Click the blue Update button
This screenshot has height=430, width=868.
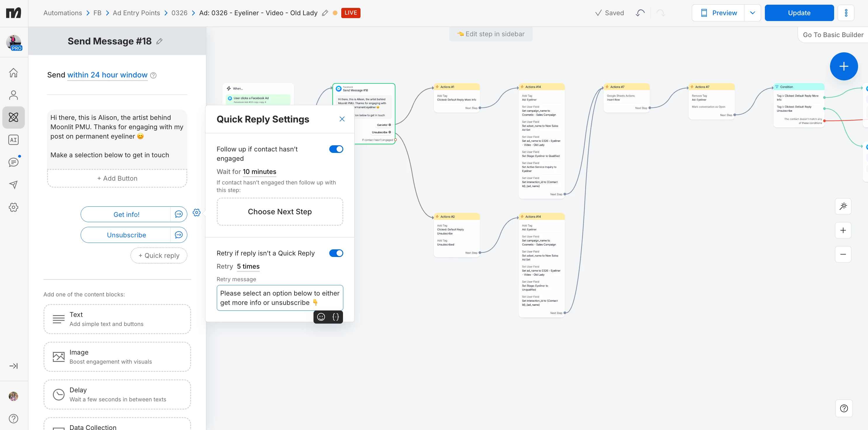799,13
